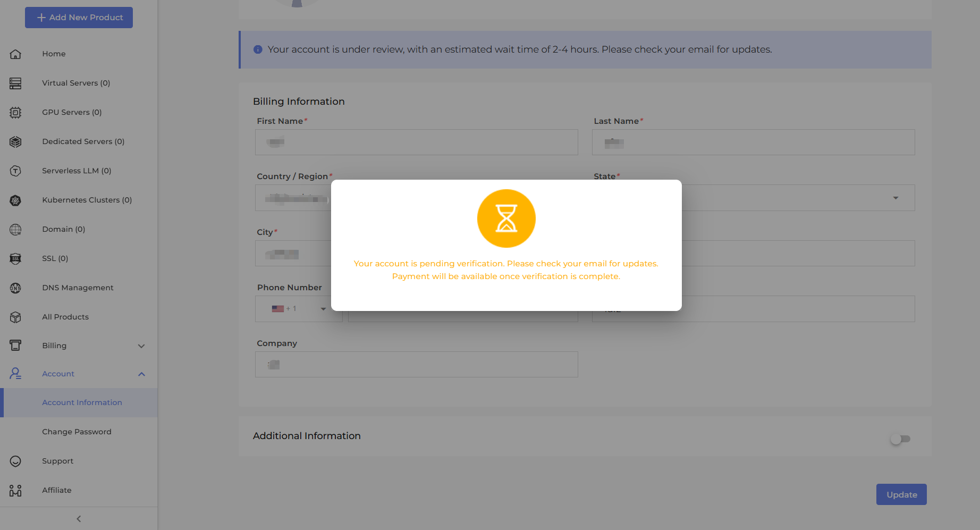The height and width of the screenshot is (530, 980).
Task: Click the GPU Servers chip icon
Action: (x=15, y=113)
